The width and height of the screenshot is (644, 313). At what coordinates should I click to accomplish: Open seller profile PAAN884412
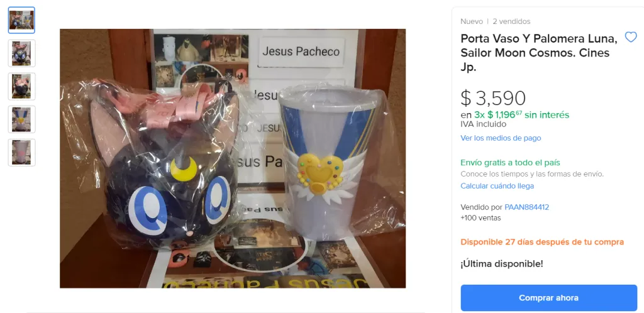526,207
